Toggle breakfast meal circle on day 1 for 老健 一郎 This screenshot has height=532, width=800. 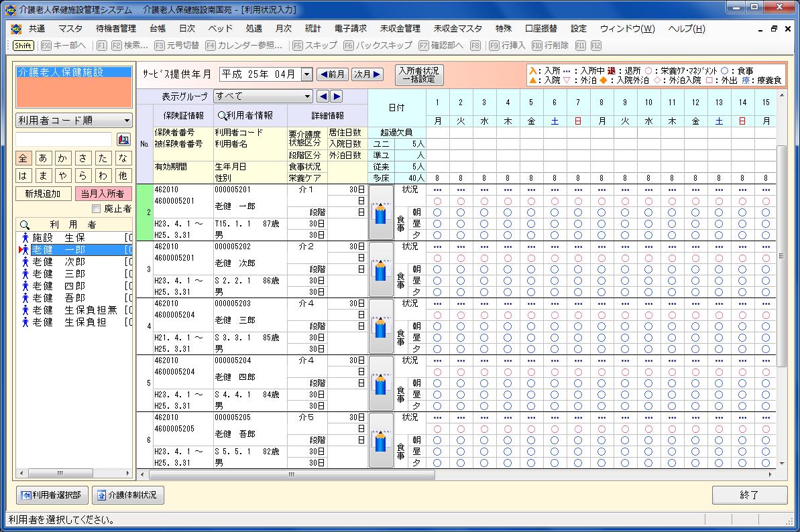(437, 212)
